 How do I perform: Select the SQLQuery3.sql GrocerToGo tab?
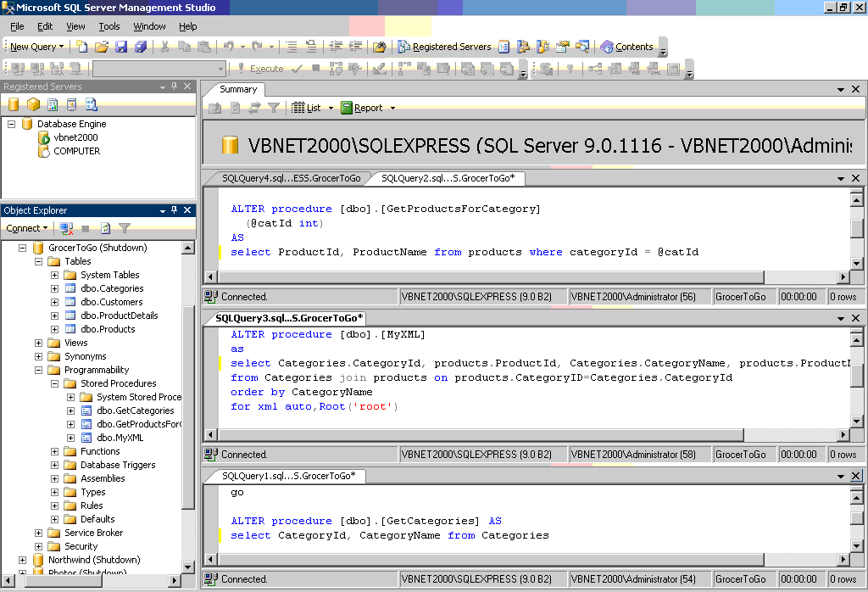289,318
